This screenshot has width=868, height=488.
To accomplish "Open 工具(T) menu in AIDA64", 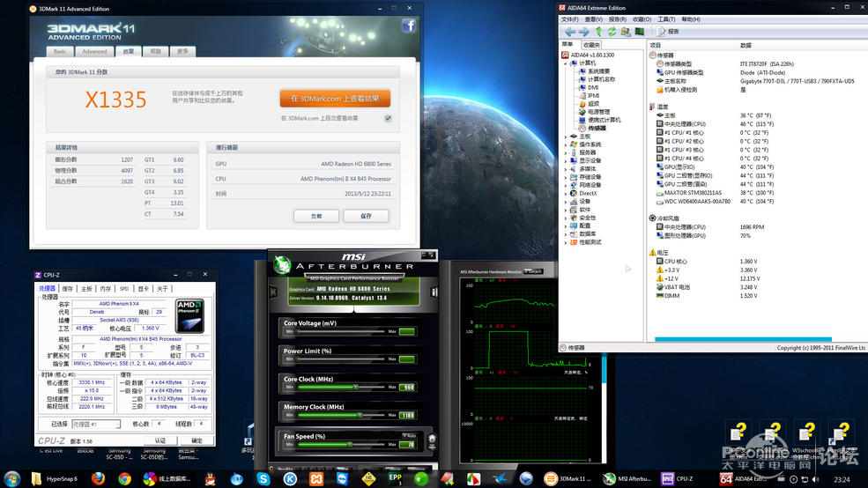I will (x=666, y=19).
